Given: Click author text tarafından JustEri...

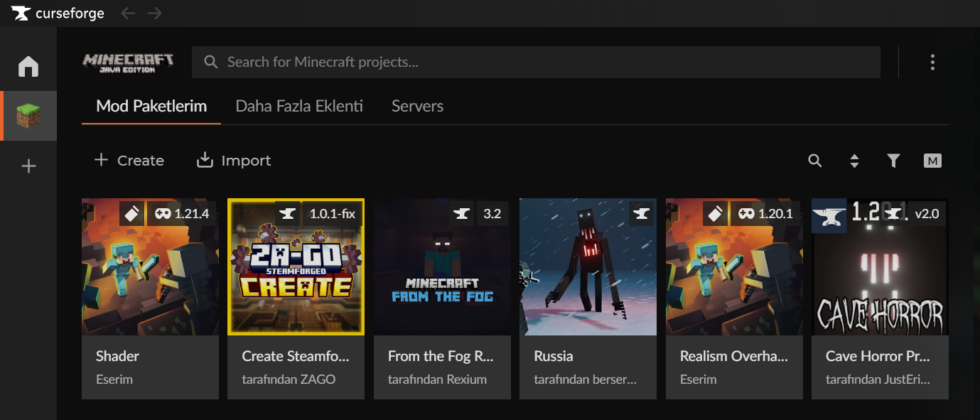Looking at the screenshot, I should (878, 379).
